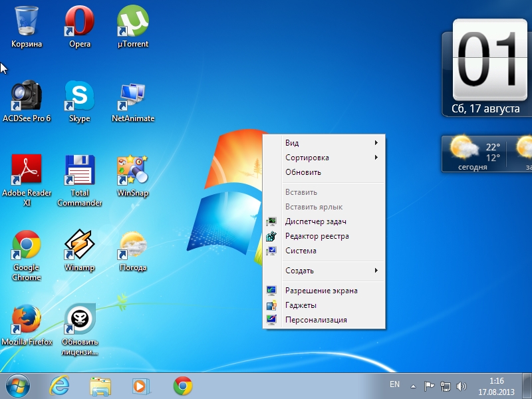Open Windows Media Player on the taskbar
The height and width of the screenshot is (399, 532).
140,386
